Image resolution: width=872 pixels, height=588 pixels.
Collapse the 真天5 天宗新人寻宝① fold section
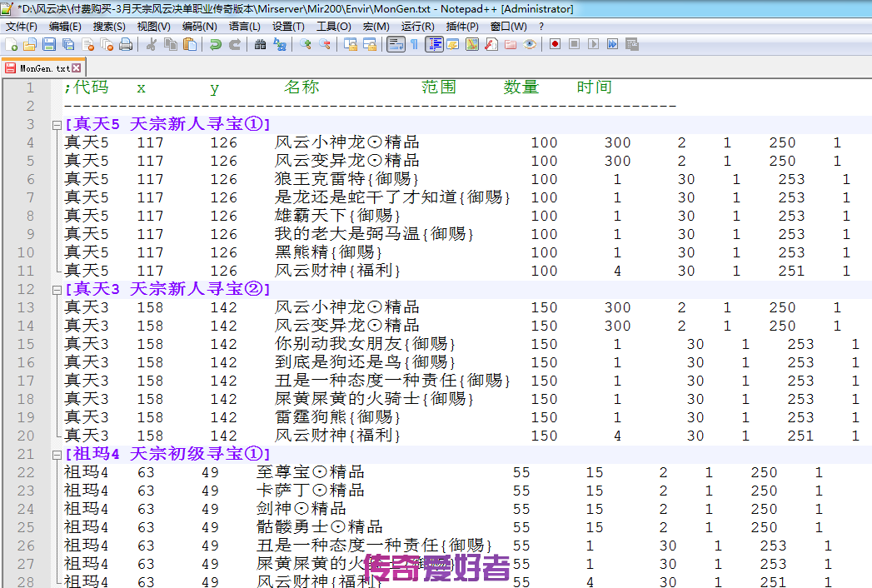click(x=57, y=125)
